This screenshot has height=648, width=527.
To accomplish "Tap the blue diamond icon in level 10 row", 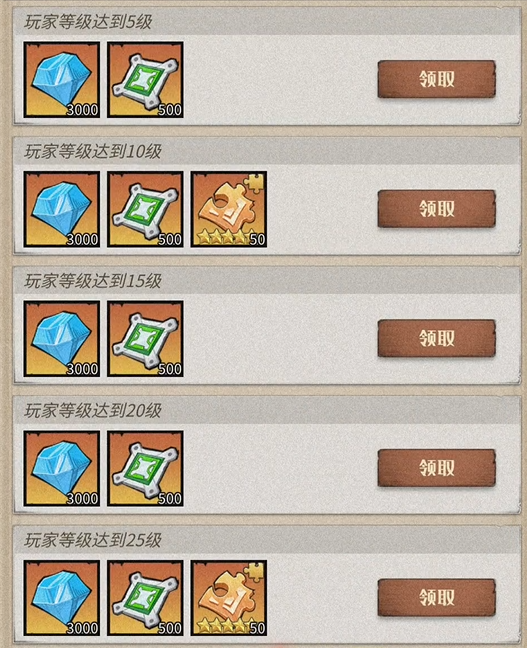I will (x=62, y=210).
